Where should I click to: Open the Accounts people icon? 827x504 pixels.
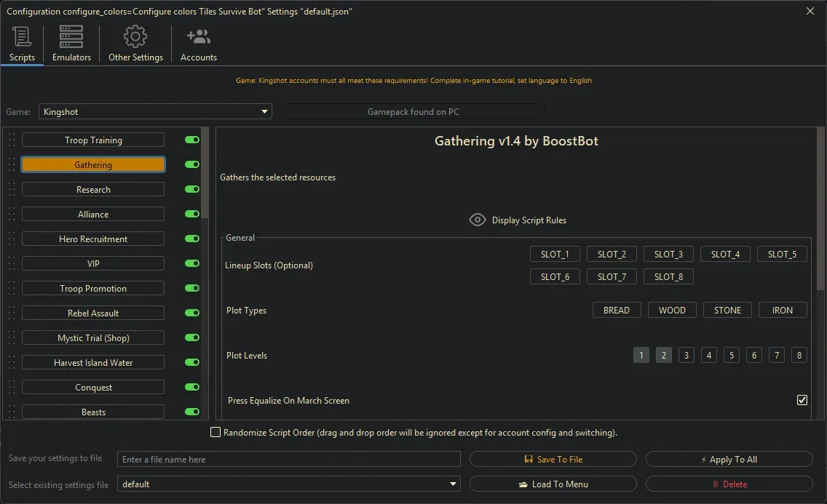(x=198, y=36)
